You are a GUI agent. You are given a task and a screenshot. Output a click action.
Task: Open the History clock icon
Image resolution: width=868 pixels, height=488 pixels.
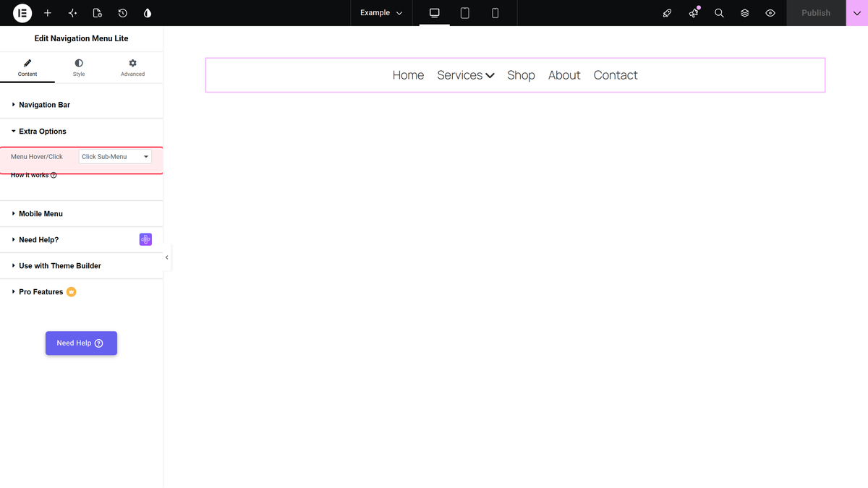[123, 13]
